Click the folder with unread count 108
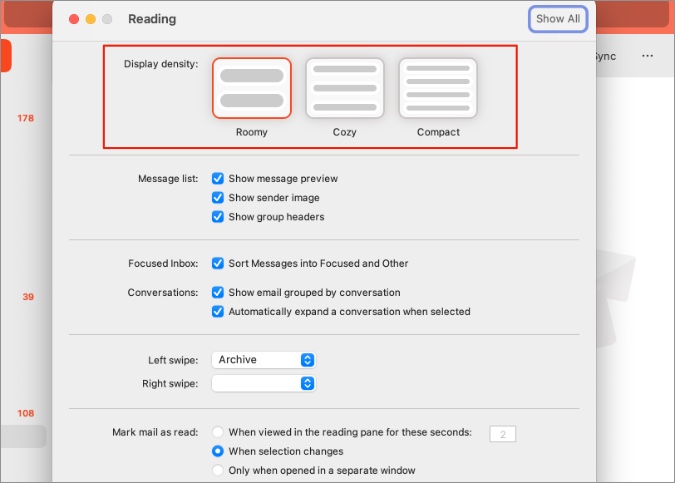The width and height of the screenshot is (675, 483). 25,413
